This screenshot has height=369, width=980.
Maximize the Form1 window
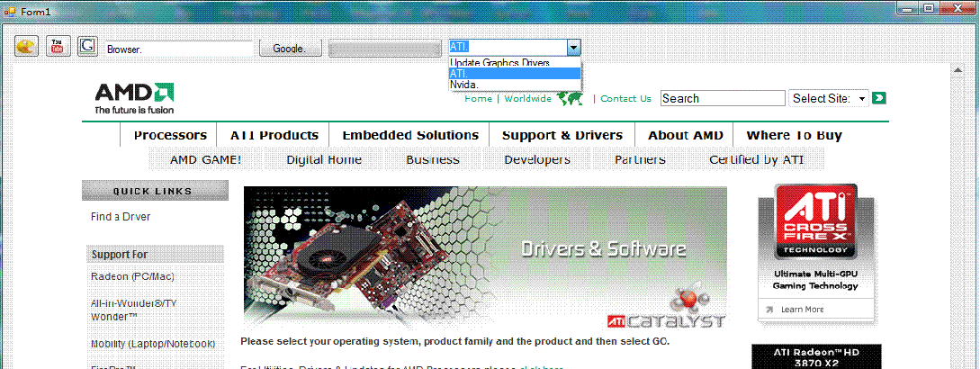pyautogui.click(x=929, y=7)
